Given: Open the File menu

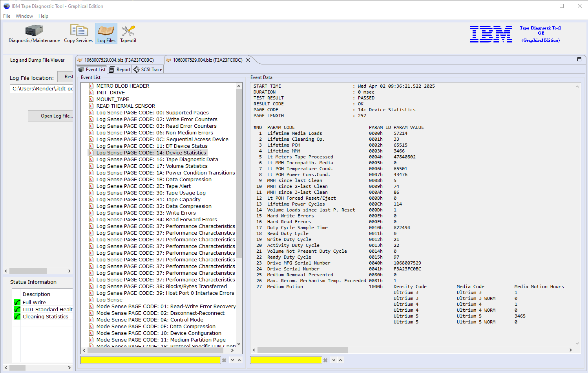Looking at the screenshot, I should pos(7,16).
